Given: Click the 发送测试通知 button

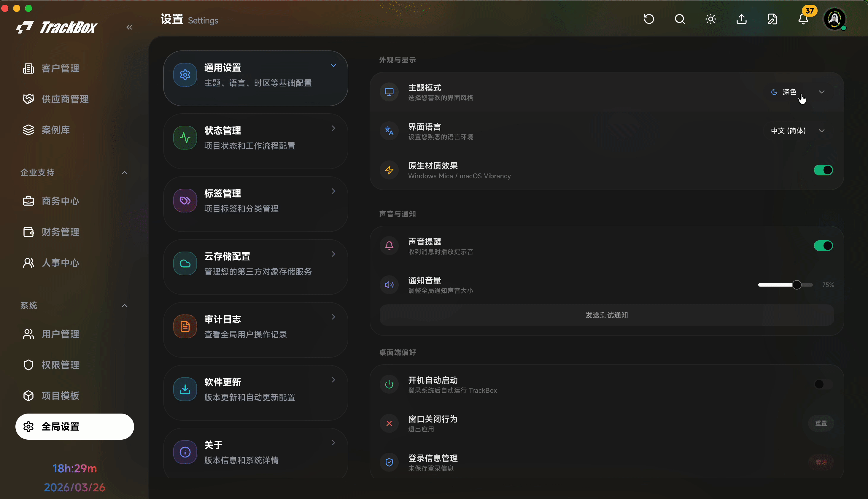Looking at the screenshot, I should point(607,315).
